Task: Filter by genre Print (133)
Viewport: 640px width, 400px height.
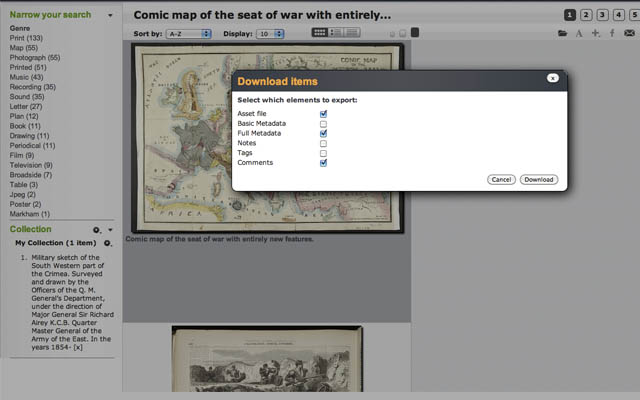Action: (26, 38)
